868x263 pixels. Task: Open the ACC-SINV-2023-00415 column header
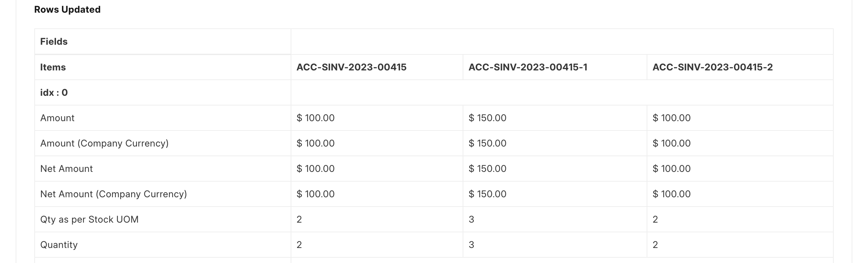coord(351,67)
